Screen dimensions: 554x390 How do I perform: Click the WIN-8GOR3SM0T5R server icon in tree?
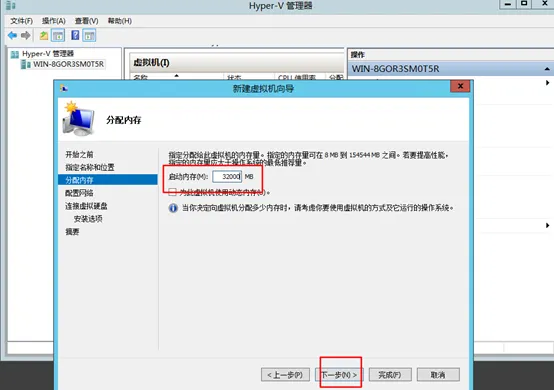pyautogui.click(x=25, y=64)
